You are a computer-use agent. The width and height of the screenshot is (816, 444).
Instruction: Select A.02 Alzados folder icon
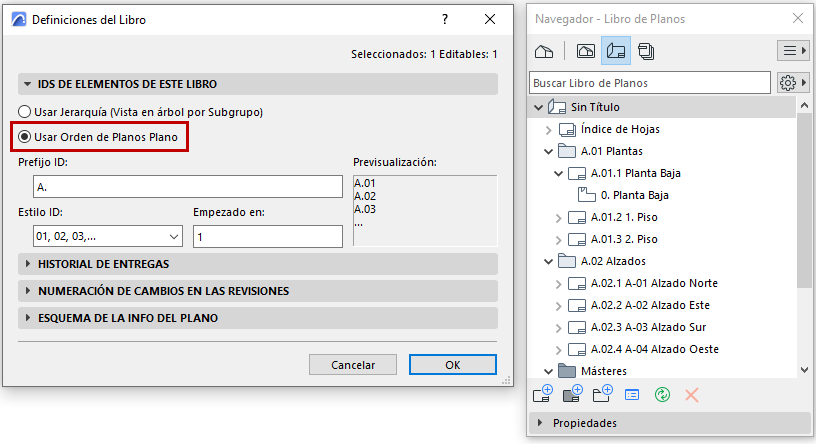(566, 261)
